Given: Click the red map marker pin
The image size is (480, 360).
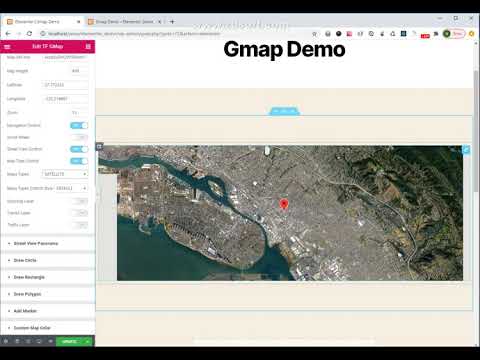Looking at the screenshot, I should click(284, 204).
